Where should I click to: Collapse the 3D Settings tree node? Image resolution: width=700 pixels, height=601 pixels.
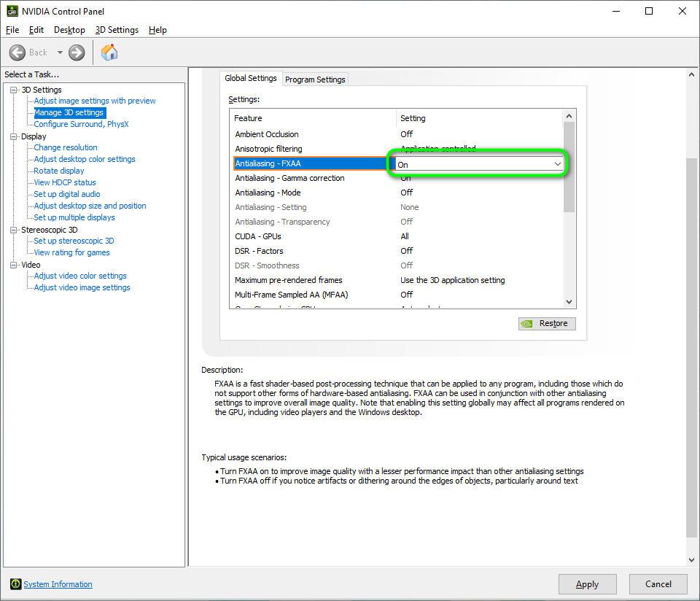click(13, 90)
